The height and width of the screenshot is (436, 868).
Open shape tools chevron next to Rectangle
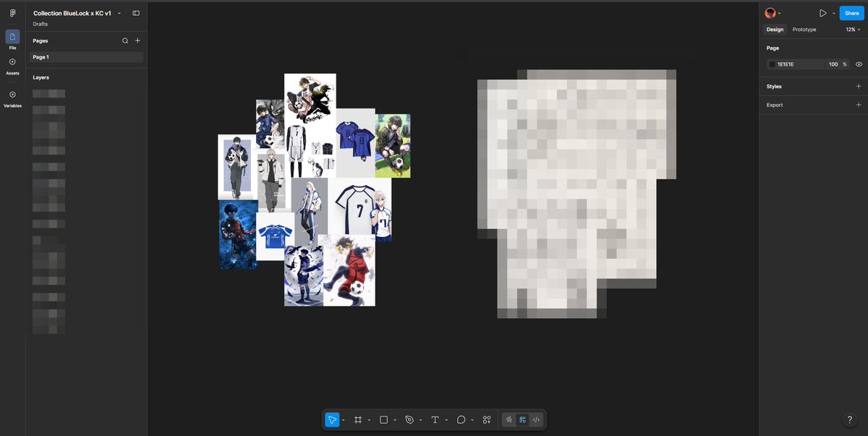395,419
